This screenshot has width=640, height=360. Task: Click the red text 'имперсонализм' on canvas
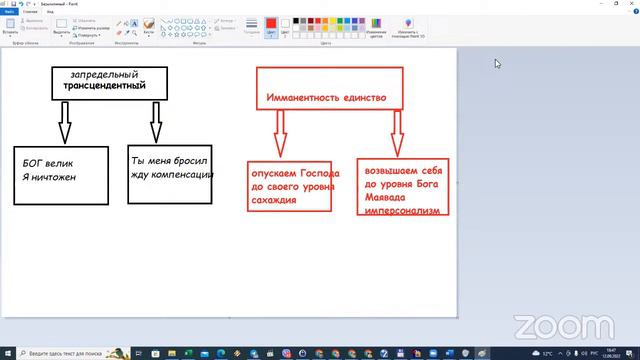click(402, 211)
